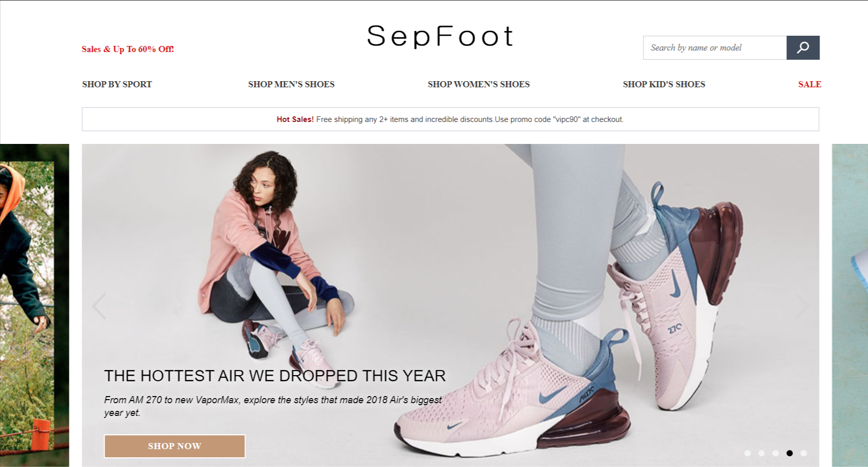
Task: Open SHOP KID'S SHOES menu
Action: point(664,84)
